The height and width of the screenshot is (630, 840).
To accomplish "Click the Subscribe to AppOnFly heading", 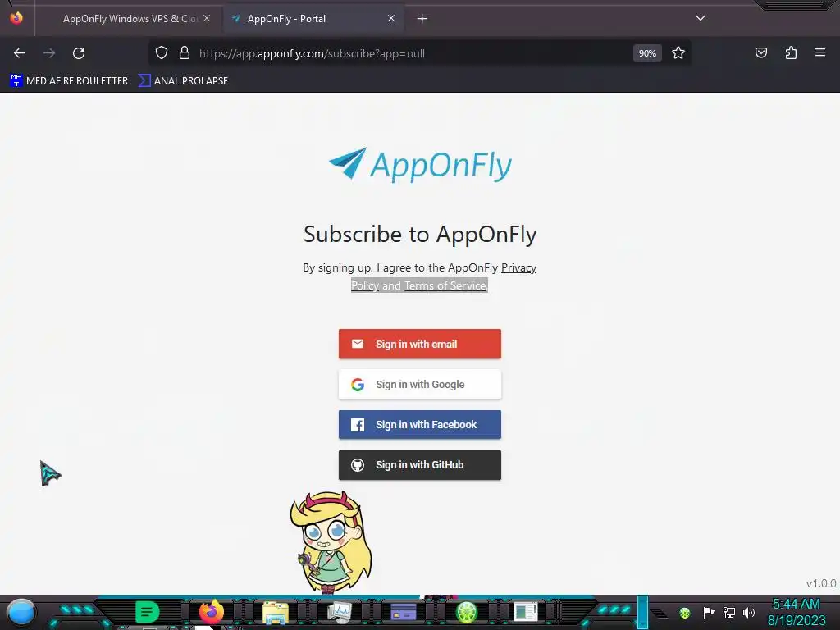I will tap(420, 235).
